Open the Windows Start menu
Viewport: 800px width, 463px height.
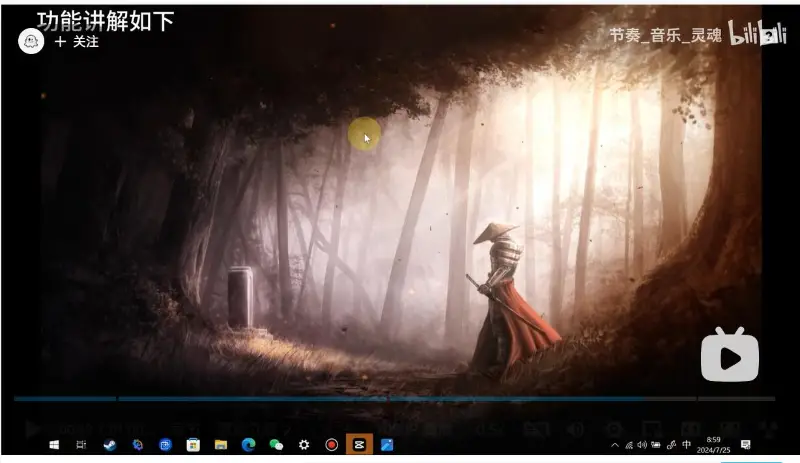pos(54,445)
